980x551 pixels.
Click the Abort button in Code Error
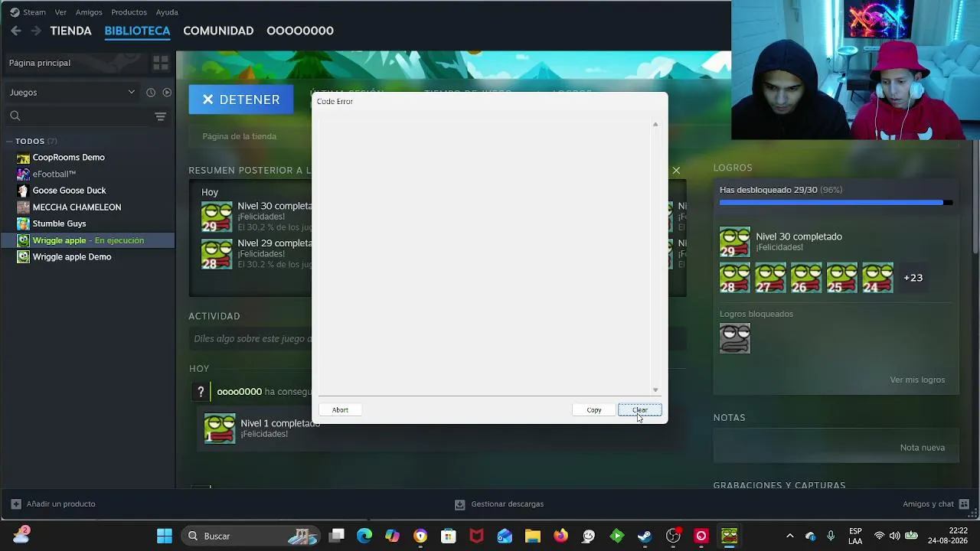click(x=340, y=410)
